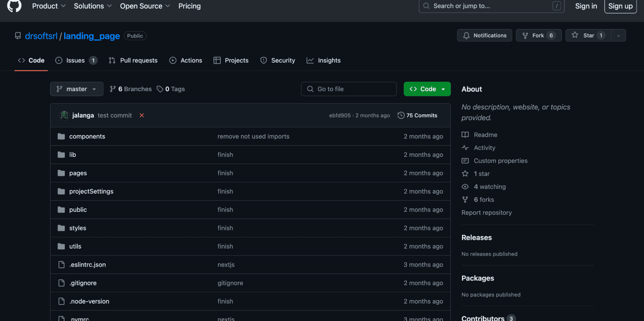This screenshot has width=644, height=321.
Task: Click the projectSettings folder icon
Action: tap(61, 192)
